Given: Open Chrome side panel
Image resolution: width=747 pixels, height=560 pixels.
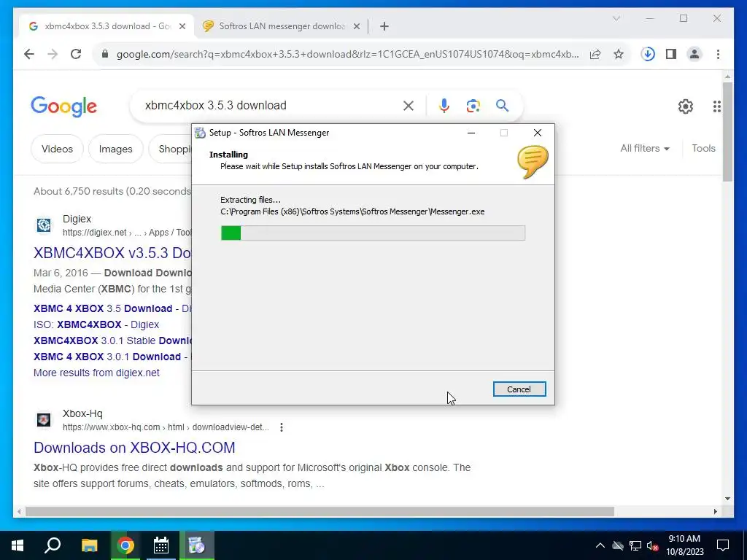Looking at the screenshot, I should click(671, 54).
